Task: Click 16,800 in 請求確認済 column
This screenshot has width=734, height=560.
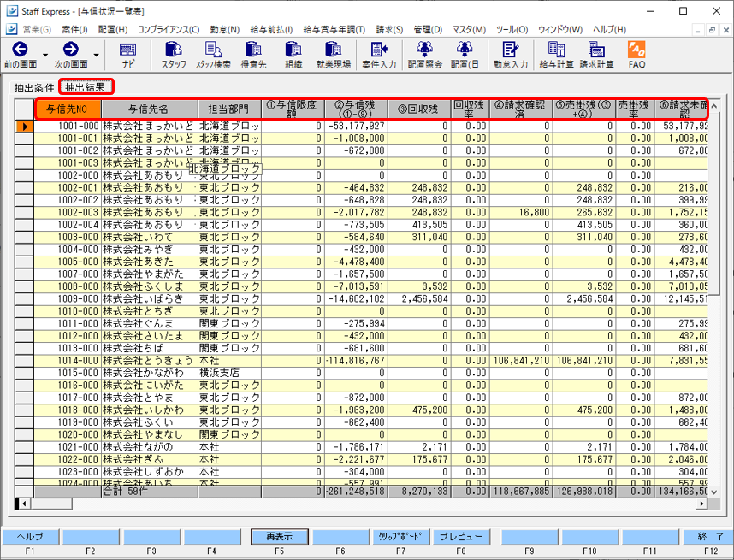Action: tap(520, 212)
